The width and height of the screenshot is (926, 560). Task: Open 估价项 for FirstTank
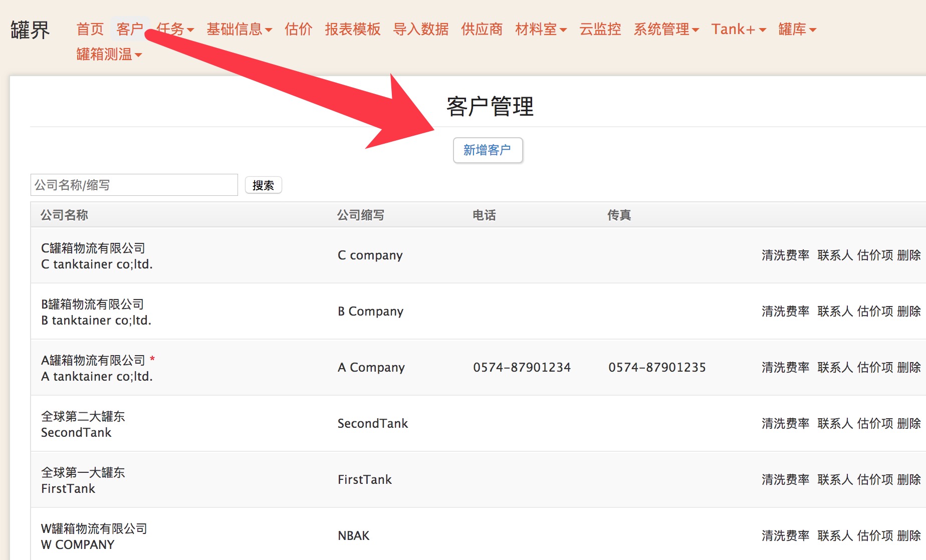875,480
